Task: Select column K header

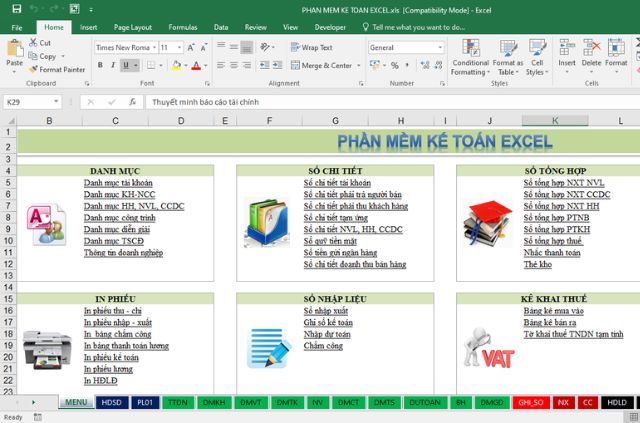Action: point(555,120)
